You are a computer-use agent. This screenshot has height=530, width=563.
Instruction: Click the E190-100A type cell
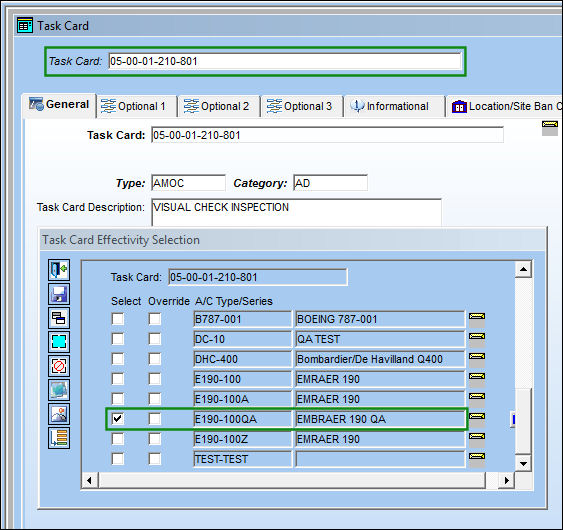pos(242,399)
